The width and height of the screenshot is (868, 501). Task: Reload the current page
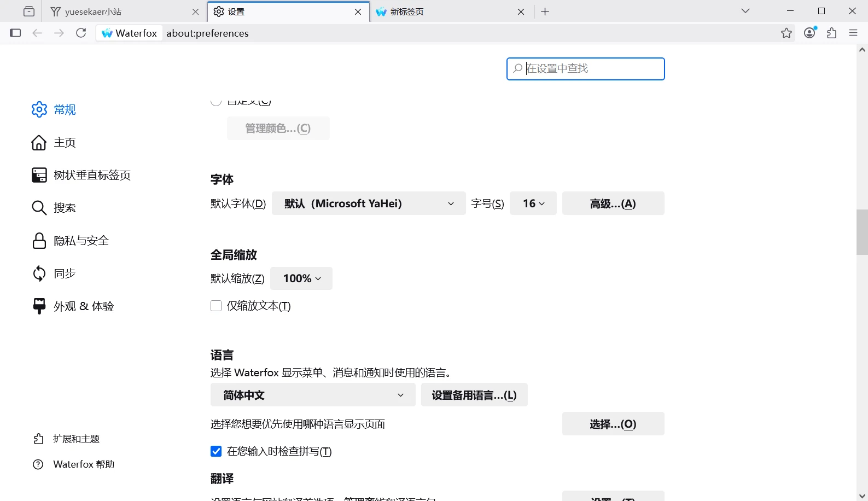[81, 33]
